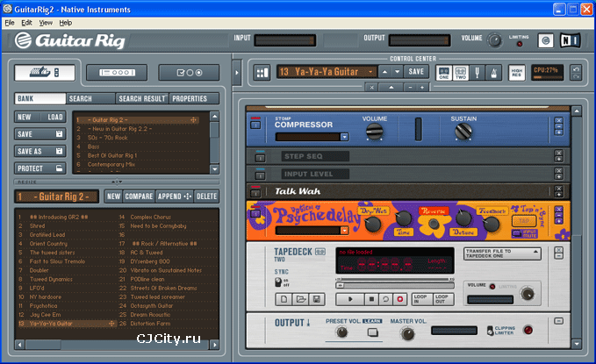Image resolution: width=596 pixels, height=364 pixels.
Task: Toggle power on Stomp Compressor
Action: (x=255, y=125)
